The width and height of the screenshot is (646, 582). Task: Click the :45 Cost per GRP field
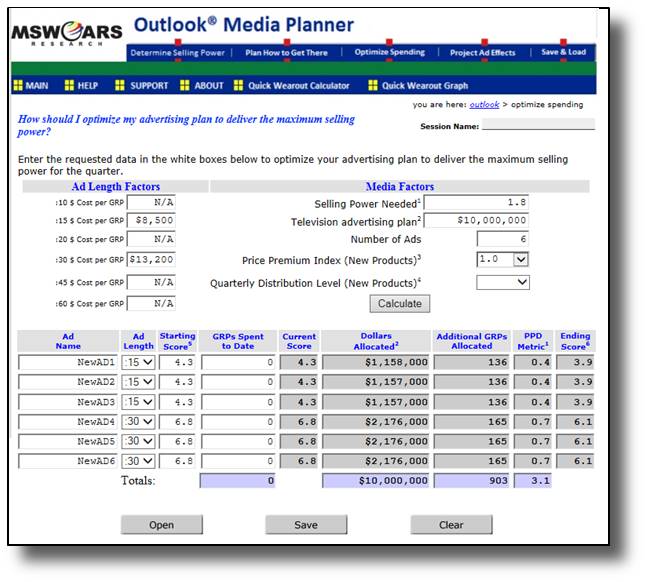pyautogui.click(x=151, y=282)
